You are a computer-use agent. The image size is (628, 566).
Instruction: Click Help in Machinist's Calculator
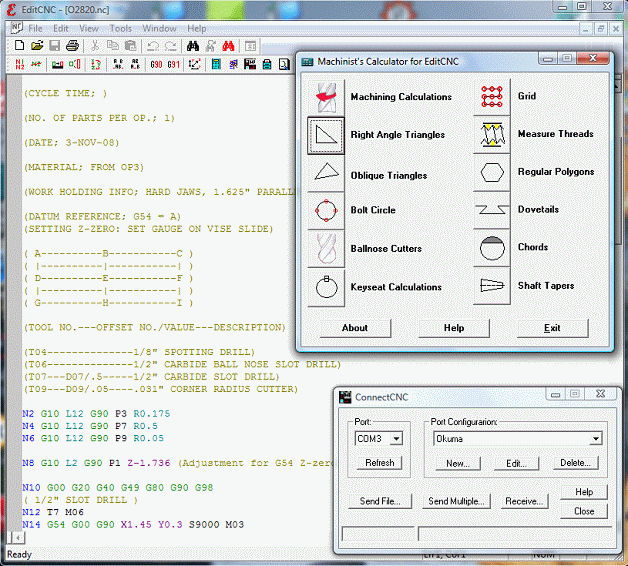(454, 328)
